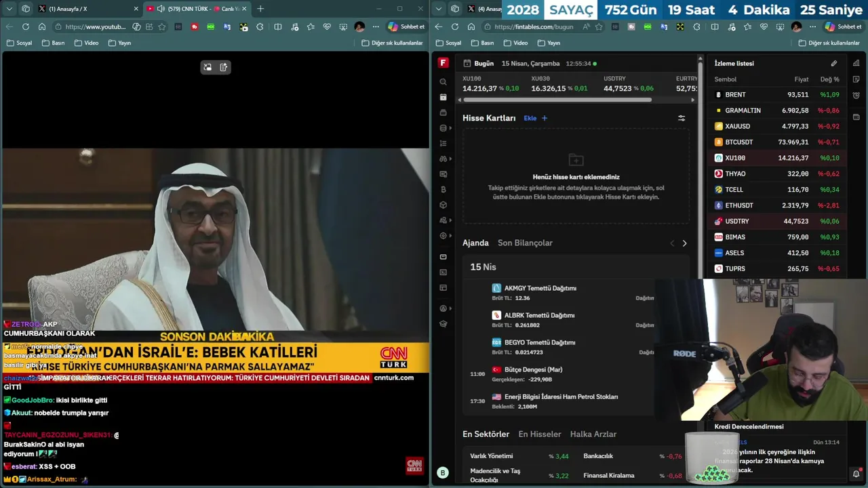Expand tab list chevron in Fintables window
Viewport: 868px width, 488px height.
(x=438, y=9)
